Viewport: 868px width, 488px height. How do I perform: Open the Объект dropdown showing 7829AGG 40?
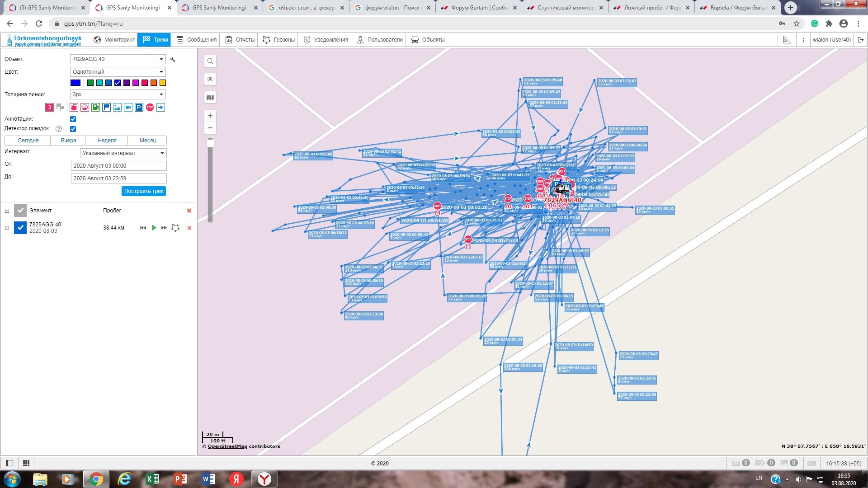[x=118, y=59]
